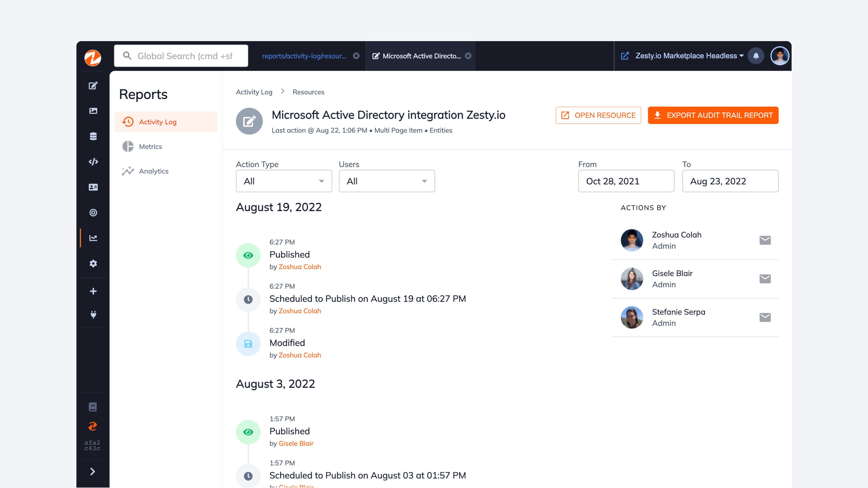Image resolution: width=868 pixels, height=488 pixels.
Task: Open the Action Type dropdown
Action: [284, 181]
